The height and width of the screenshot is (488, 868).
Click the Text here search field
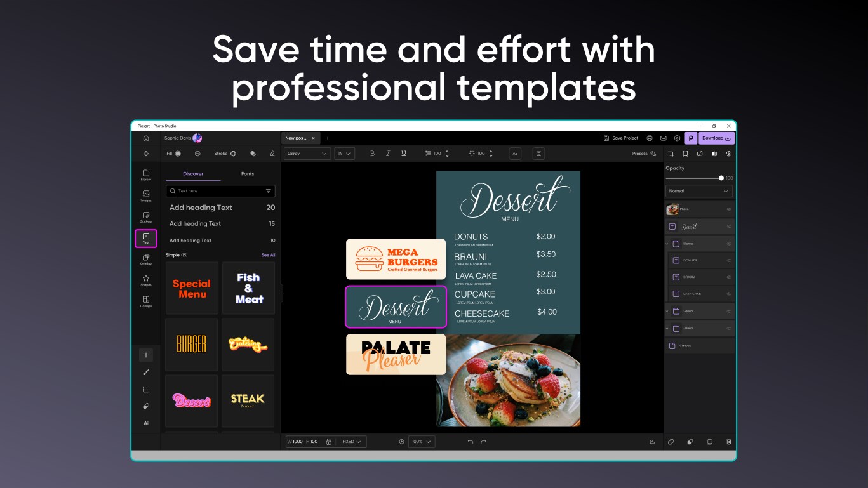click(219, 191)
